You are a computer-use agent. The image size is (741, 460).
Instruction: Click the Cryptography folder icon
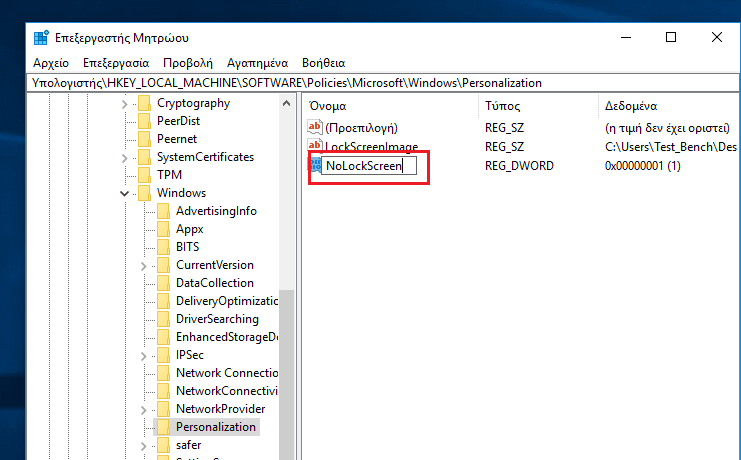[x=144, y=103]
